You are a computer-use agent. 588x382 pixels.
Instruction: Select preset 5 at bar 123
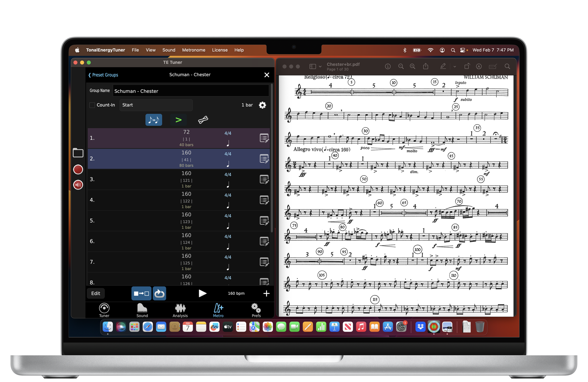coord(178,221)
